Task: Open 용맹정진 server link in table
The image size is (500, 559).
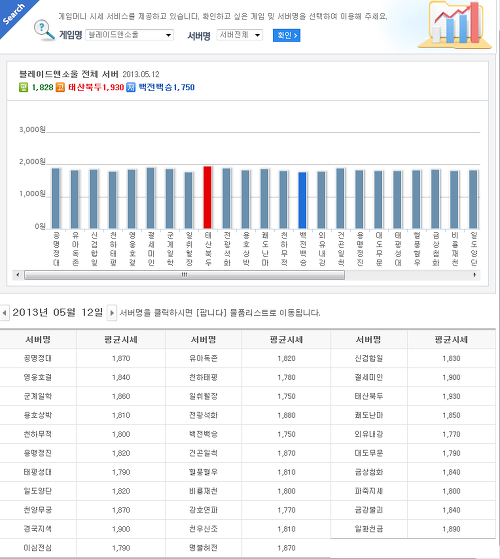Action: click(38, 453)
